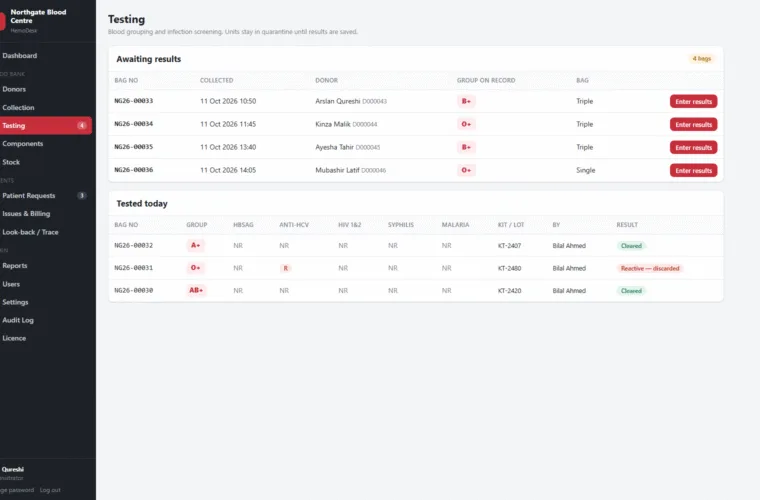
Task: Click Reactive — discarded status badge
Action: 650,268
